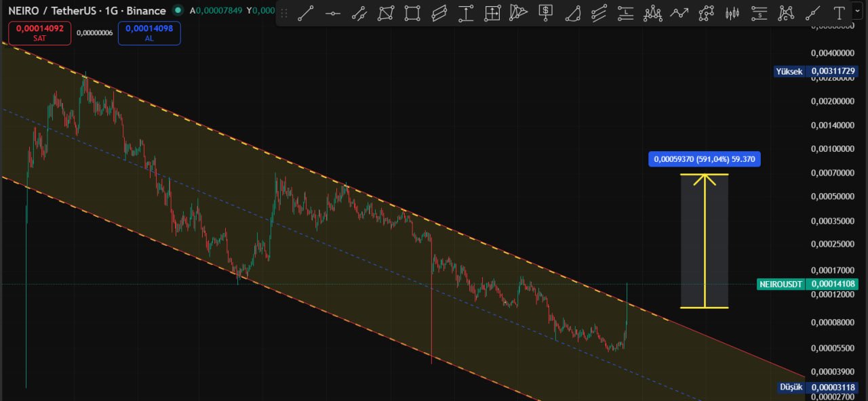Select the Rectangle drawing tool
Image resolution: width=868 pixels, height=401 pixels.
pos(412,13)
